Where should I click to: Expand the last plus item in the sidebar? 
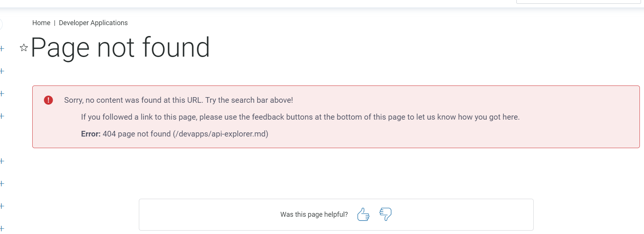click(2, 228)
